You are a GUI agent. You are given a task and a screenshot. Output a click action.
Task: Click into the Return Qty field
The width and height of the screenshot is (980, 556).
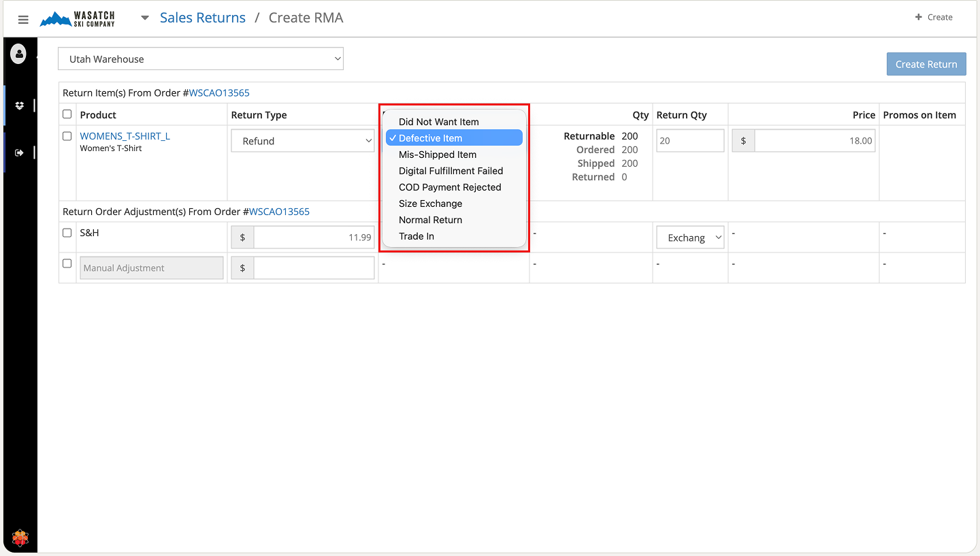click(690, 141)
